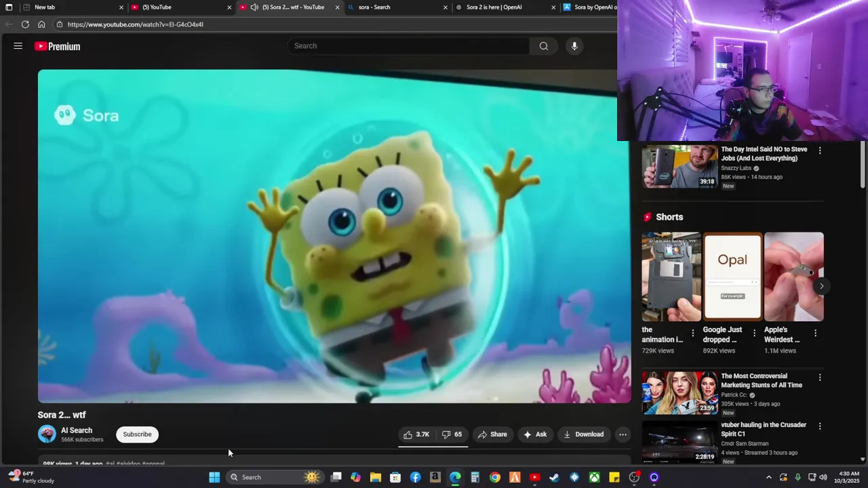Image resolution: width=868 pixels, height=488 pixels.
Task: Close the New tab browser tab
Action: pos(121,7)
